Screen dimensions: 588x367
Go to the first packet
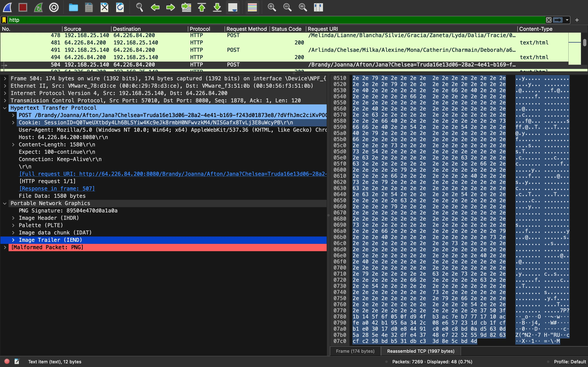(x=202, y=7)
